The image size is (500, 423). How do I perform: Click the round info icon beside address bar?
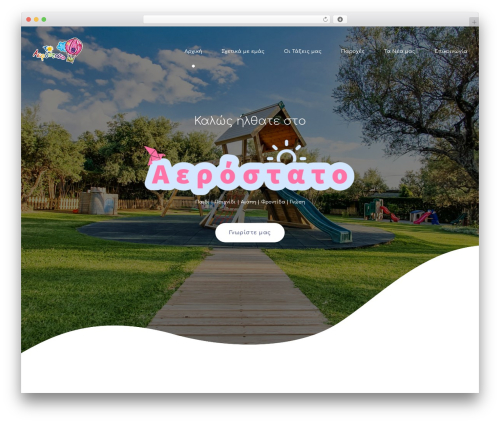[x=340, y=19]
